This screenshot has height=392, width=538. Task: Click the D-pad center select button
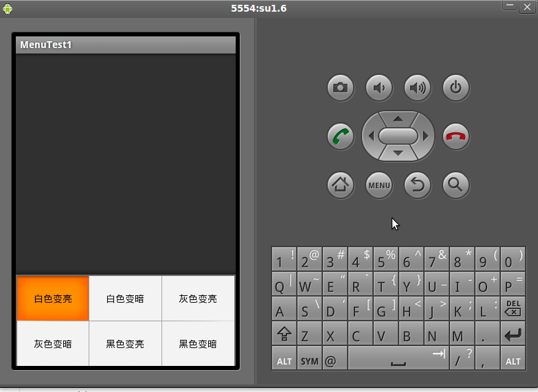pyautogui.click(x=398, y=136)
